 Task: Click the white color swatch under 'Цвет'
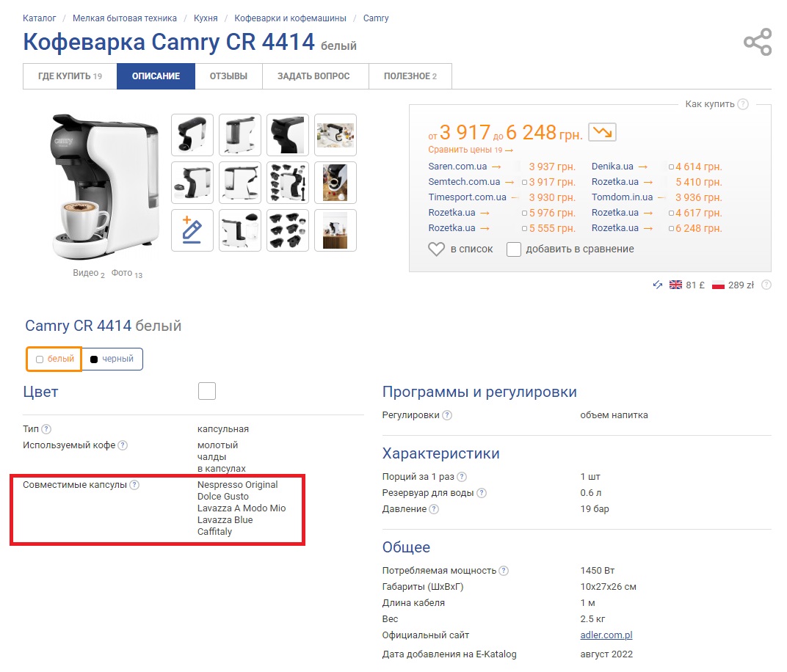click(207, 392)
